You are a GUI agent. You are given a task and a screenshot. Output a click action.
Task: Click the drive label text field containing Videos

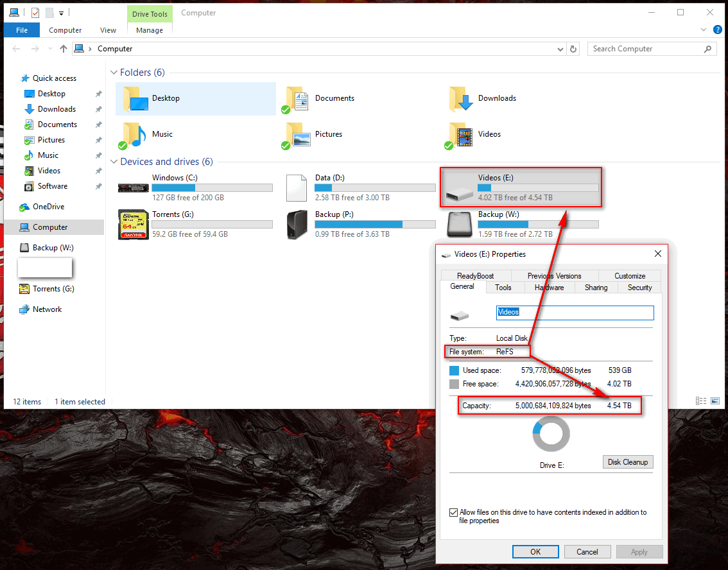pyautogui.click(x=575, y=313)
